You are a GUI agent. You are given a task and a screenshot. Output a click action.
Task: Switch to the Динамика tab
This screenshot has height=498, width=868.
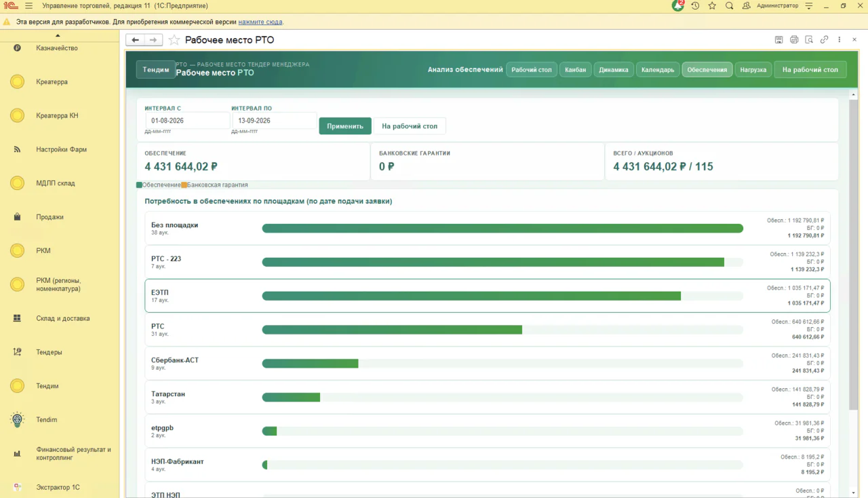click(x=614, y=70)
